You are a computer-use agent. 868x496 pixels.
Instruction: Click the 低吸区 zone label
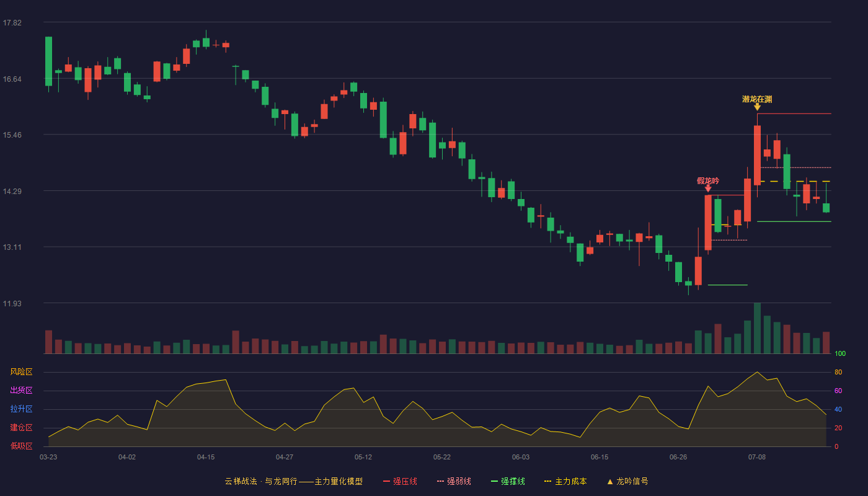tap(21, 446)
